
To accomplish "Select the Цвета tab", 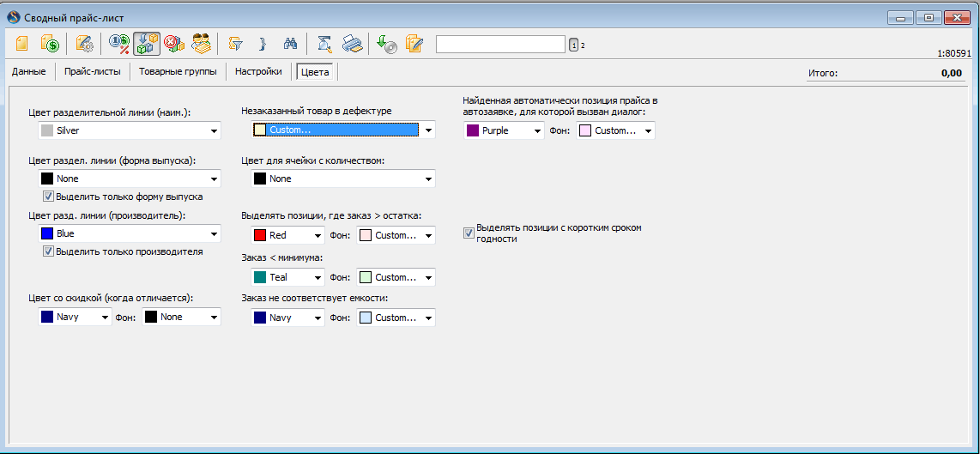I will (x=315, y=72).
